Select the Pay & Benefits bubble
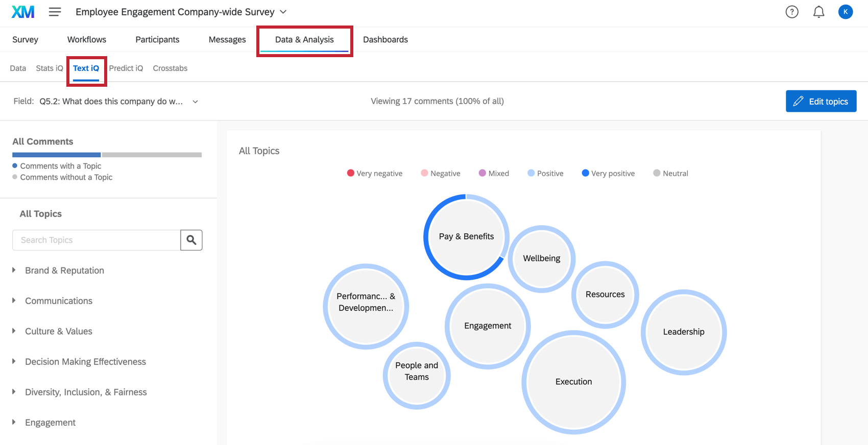The height and width of the screenshot is (445, 868). (466, 237)
